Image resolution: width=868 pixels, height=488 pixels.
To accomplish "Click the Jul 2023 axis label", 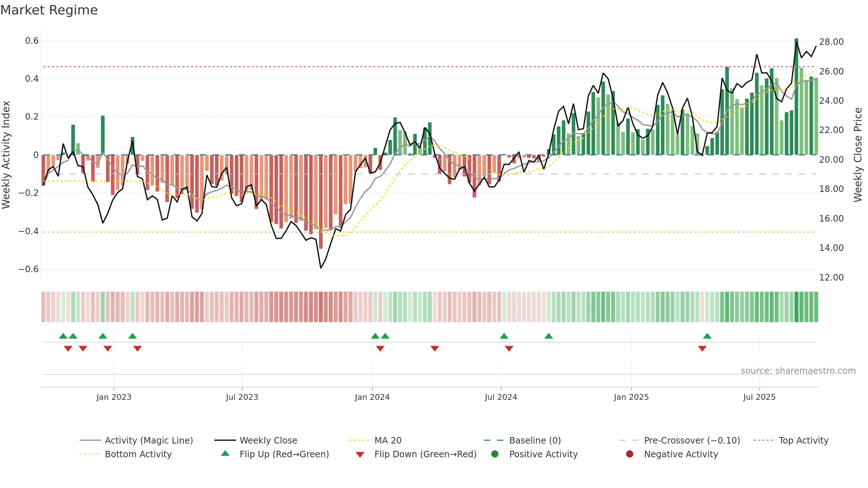I will (242, 397).
